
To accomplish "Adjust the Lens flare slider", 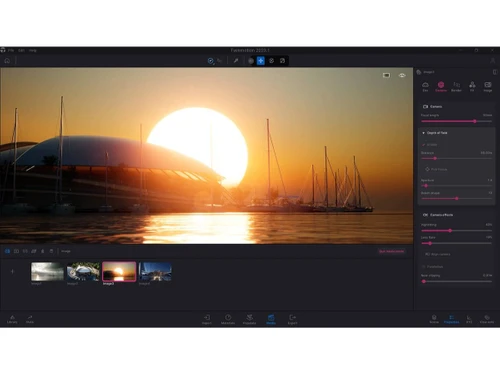I will pos(456,243).
